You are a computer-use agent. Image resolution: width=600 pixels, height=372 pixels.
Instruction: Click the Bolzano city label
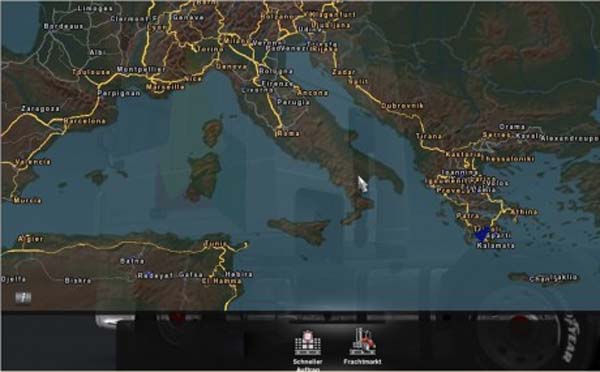coord(277,16)
